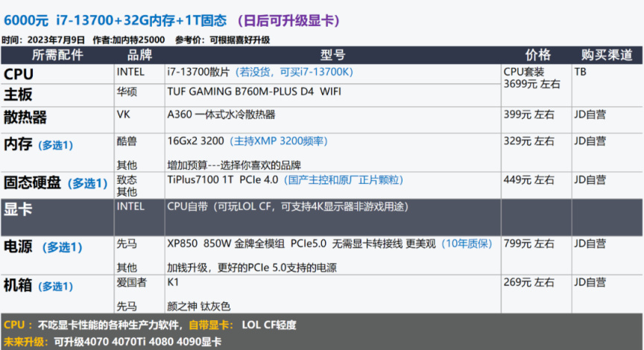Click the '型号' column header
Screen dimensions: 644x350
pyautogui.click(x=332, y=55)
